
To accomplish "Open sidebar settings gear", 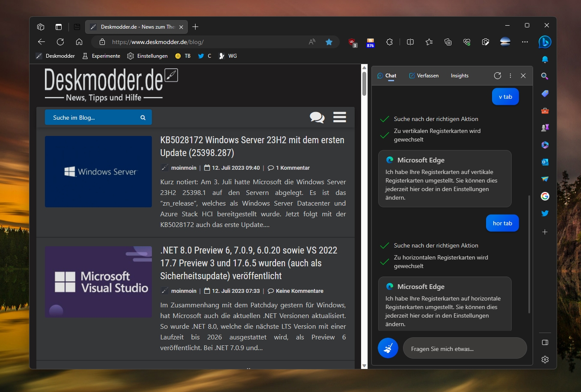I will point(545,360).
